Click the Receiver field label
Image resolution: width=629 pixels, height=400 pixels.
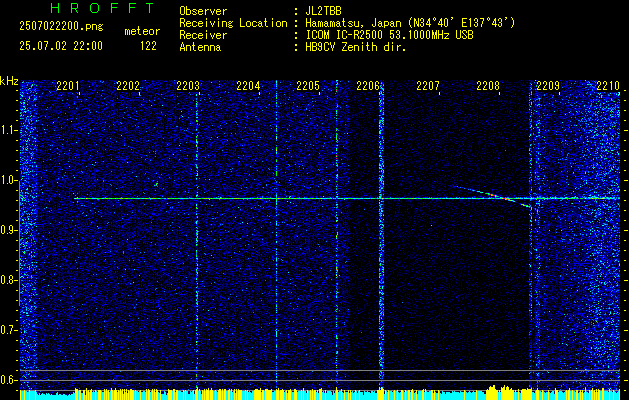(203, 35)
